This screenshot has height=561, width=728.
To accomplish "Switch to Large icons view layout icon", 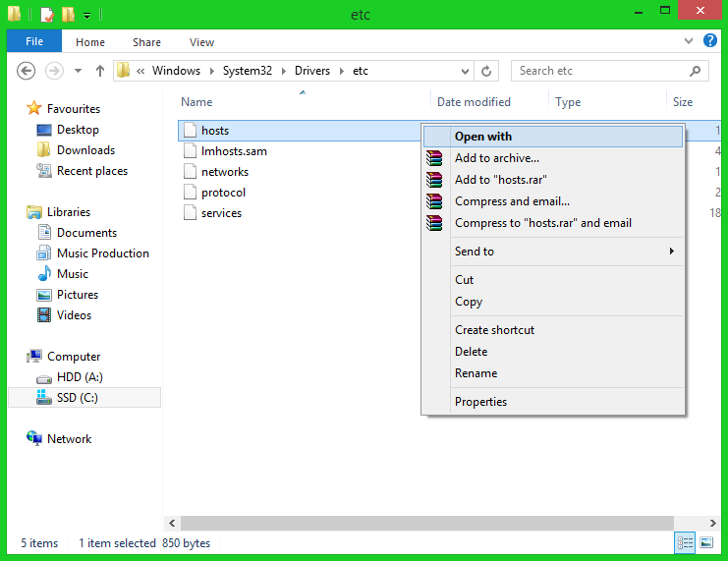I will click(x=706, y=542).
